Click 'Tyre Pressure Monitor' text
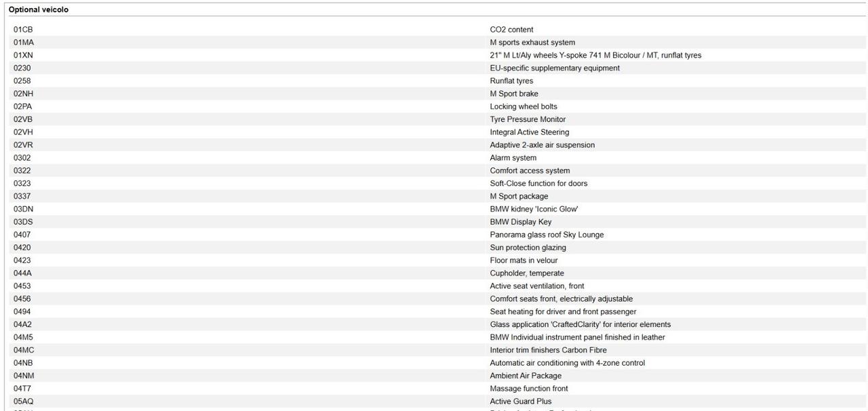 coord(528,120)
